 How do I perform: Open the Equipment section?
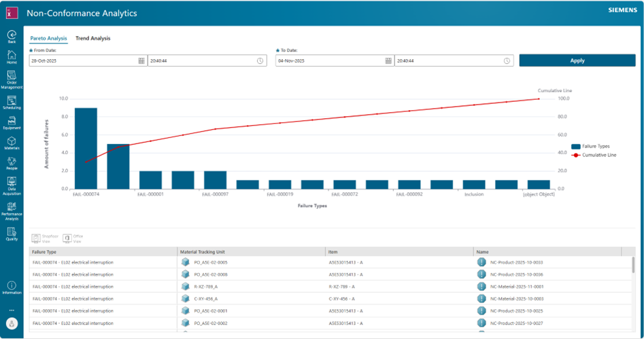(12, 122)
